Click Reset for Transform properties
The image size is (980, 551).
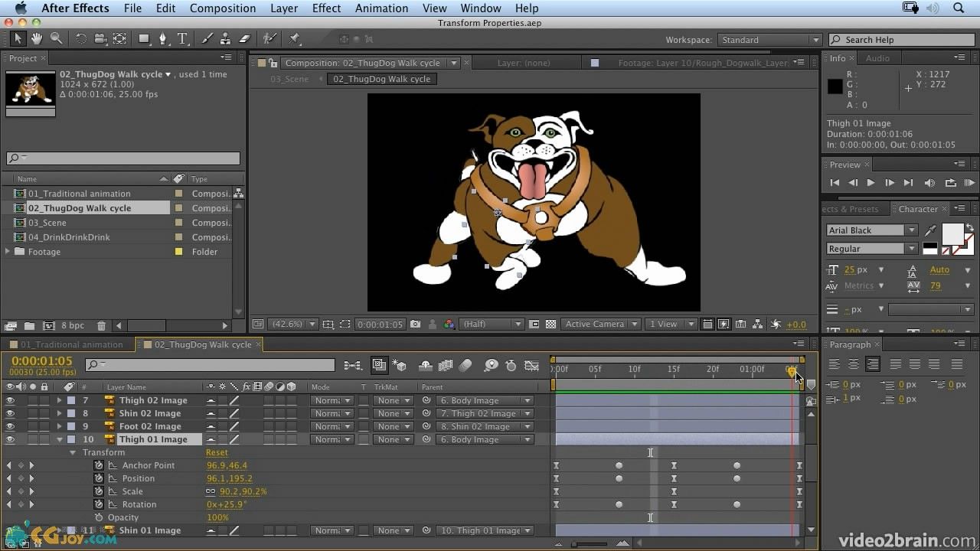pyautogui.click(x=217, y=452)
